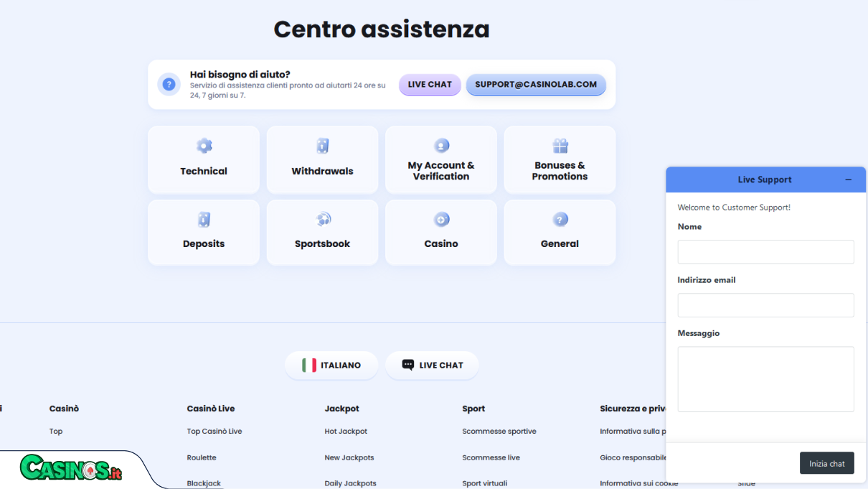This screenshot has height=489, width=868.
Task: Click the General question mark icon
Action: (x=560, y=219)
